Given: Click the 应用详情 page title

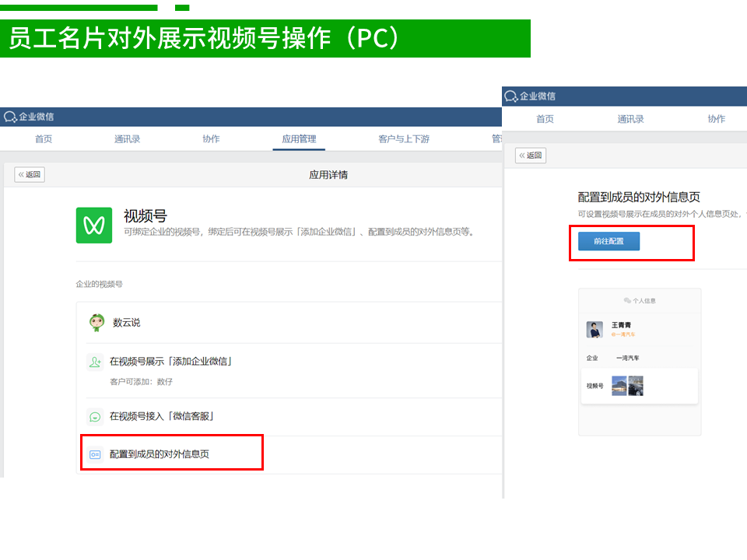Looking at the screenshot, I should click(328, 175).
